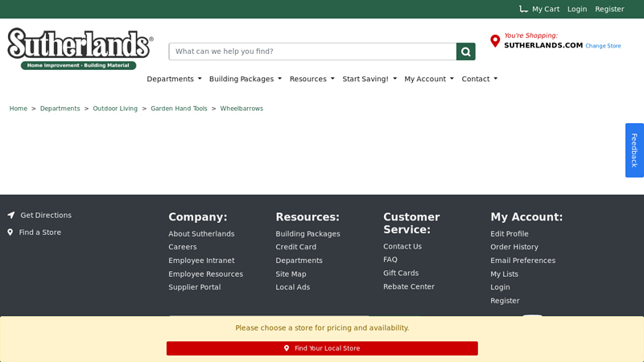Image resolution: width=644 pixels, height=362 pixels.
Task: Expand the Building Packages dropdown
Action: pyautogui.click(x=245, y=79)
